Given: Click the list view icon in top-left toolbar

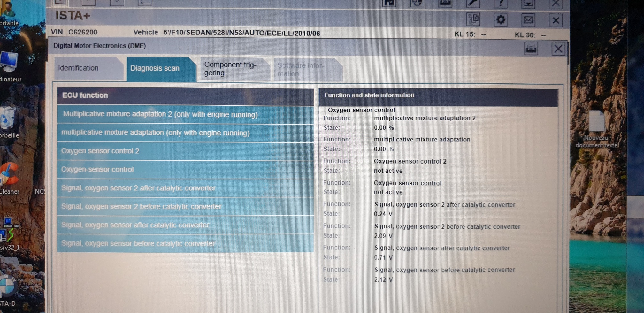Looking at the screenshot, I should click(145, 3).
